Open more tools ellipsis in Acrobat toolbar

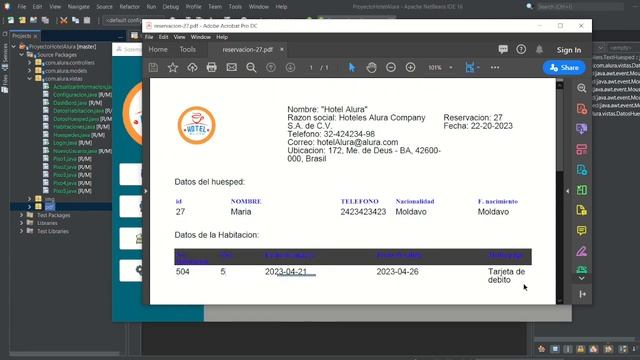(x=495, y=67)
